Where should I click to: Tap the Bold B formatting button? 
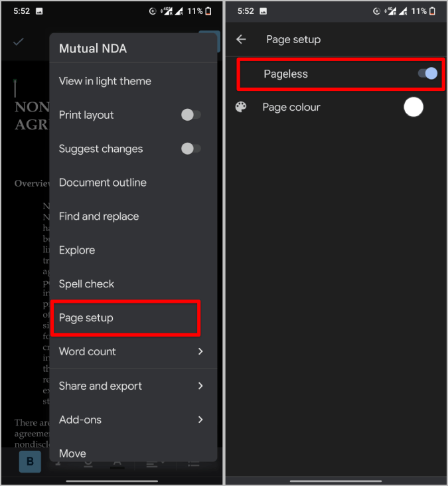30,461
